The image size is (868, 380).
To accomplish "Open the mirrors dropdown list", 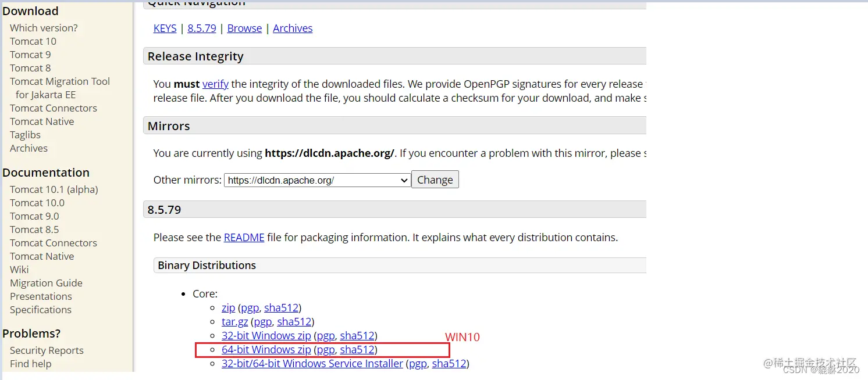I will [x=318, y=180].
